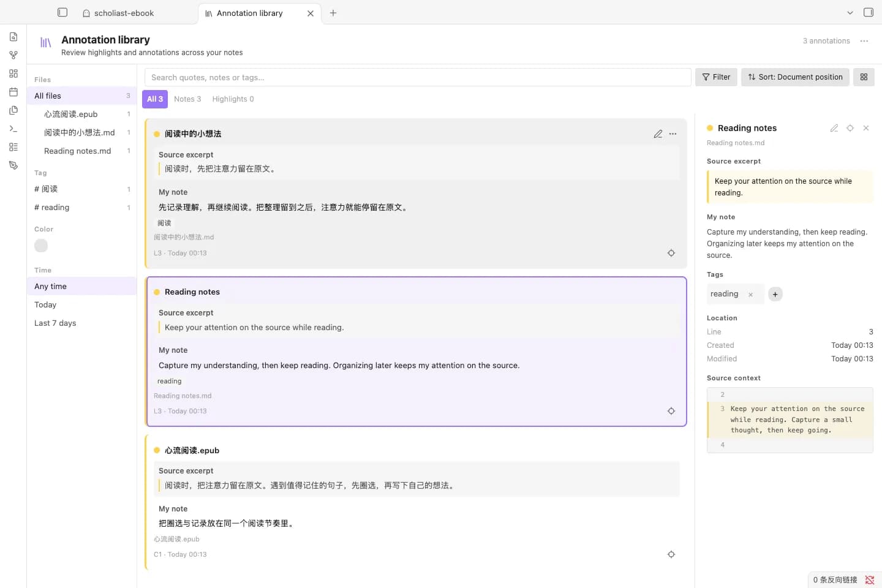882x588 pixels.
Task: Open the Filter options
Action: pyautogui.click(x=716, y=77)
